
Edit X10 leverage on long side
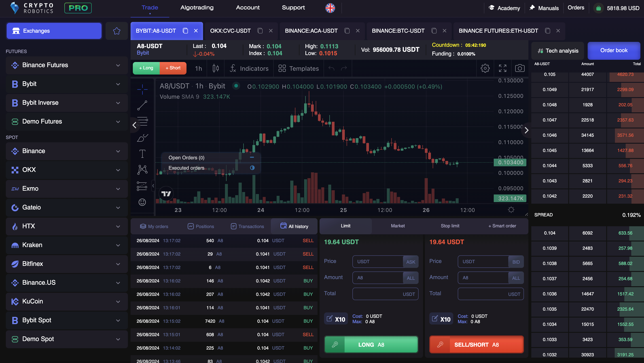(336, 319)
